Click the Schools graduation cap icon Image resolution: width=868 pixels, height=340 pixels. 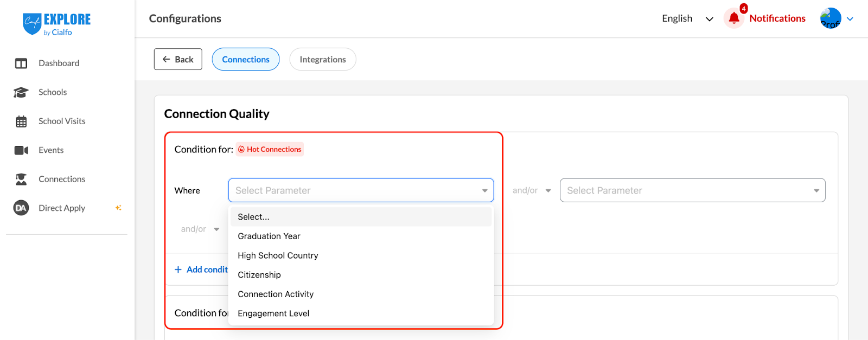[x=21, y=92]
